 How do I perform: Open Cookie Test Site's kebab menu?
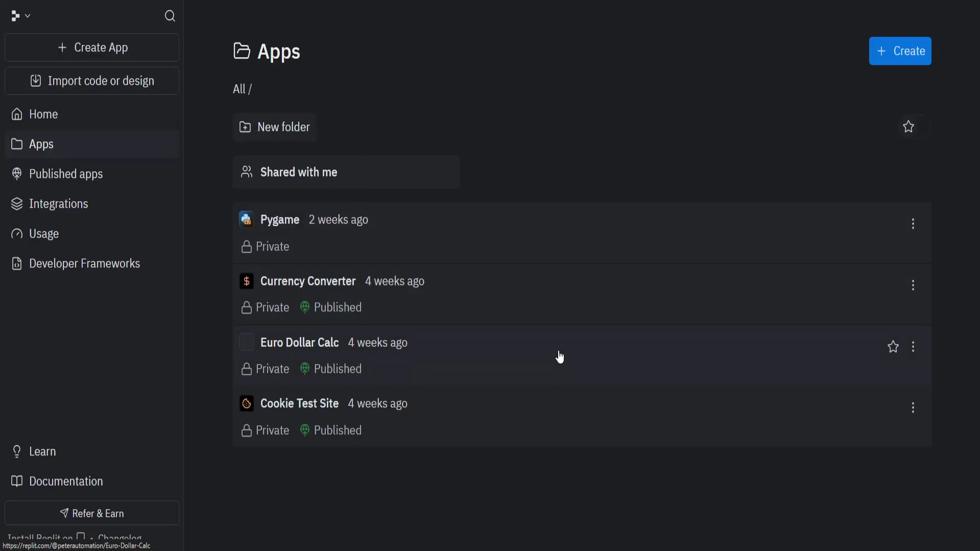click(x=913, y=408)
